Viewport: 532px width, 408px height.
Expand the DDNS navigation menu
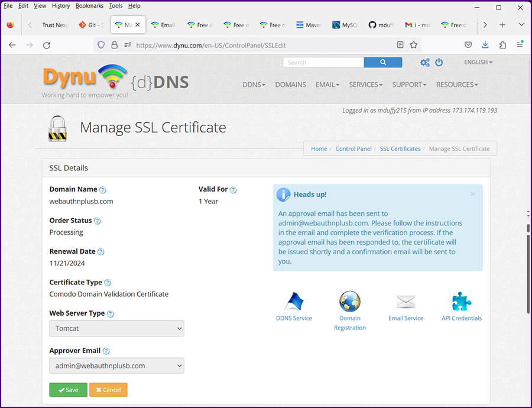[x=254, y=85]
